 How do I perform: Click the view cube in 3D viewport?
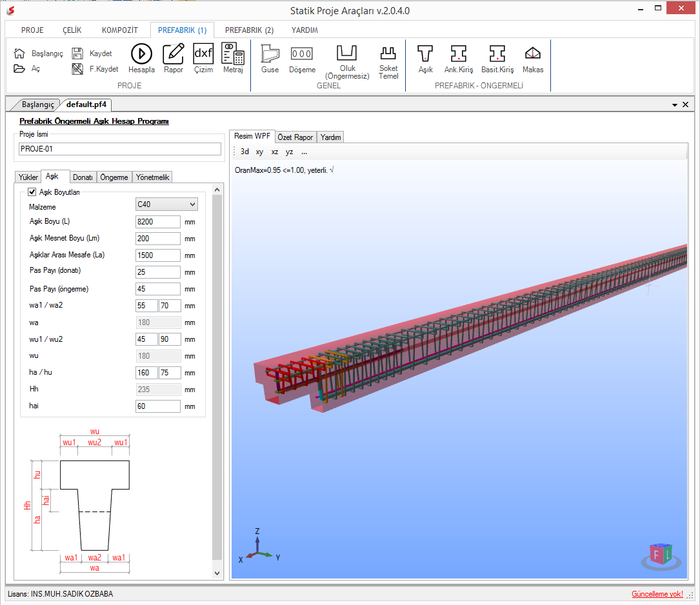pos(661,556)
